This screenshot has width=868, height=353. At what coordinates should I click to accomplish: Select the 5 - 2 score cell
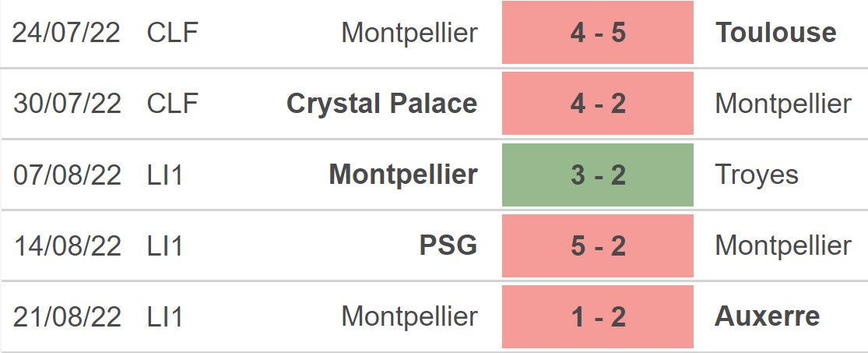pos(597,245)
